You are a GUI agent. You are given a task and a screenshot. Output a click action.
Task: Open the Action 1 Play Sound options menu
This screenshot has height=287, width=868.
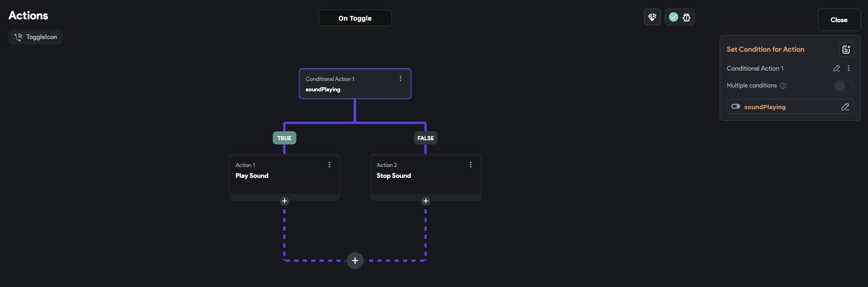point(330,165)
